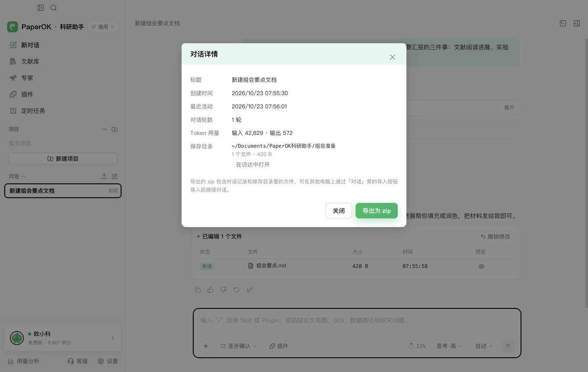Screen dimensions: 588x372
Task: Click 展开 to expand the section
Action: (509, 108)
